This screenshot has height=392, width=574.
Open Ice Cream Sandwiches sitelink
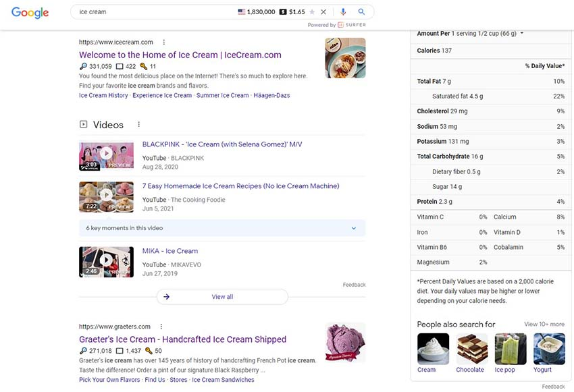point(223,380)
